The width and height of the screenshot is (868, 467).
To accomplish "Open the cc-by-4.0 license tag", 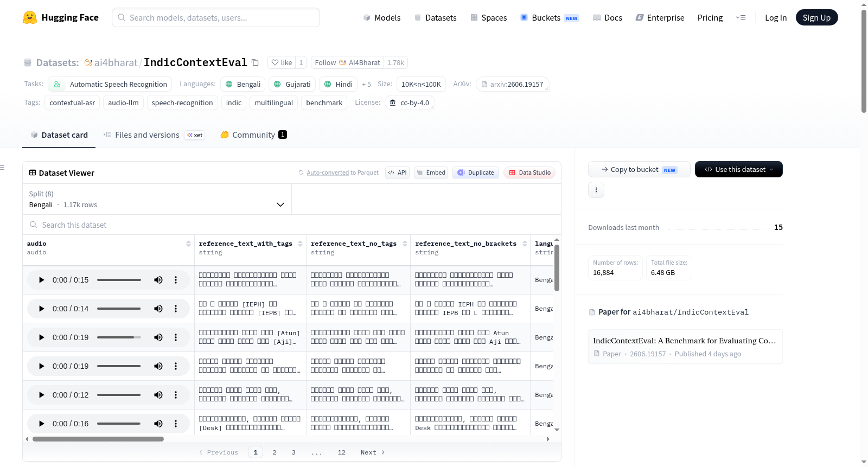I will pos(410,103).
